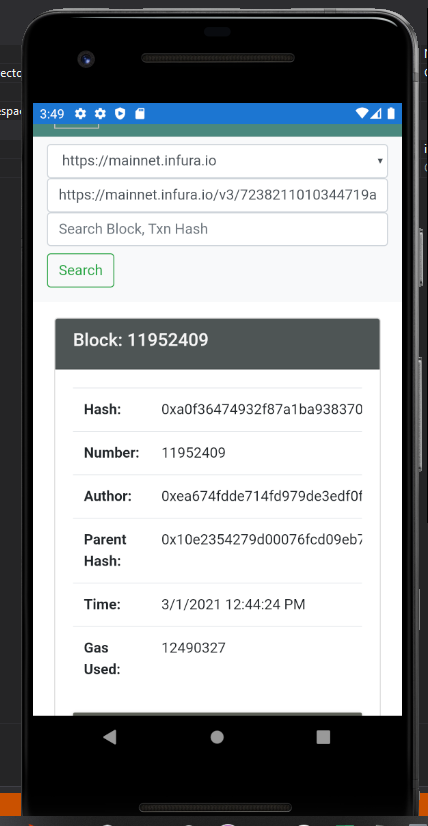Screen dimensions: 428x826
Task: Tap the SD card status bar icon
Action: (x=140, y=113)
